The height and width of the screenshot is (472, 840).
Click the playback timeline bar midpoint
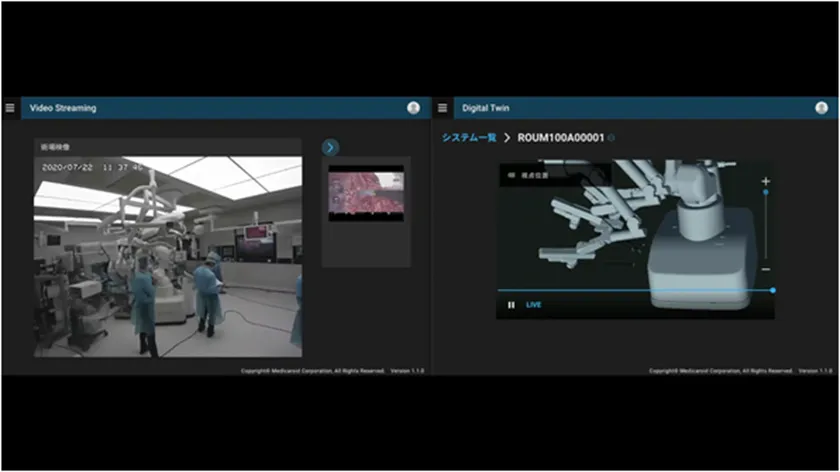click(x=635, y=291)
